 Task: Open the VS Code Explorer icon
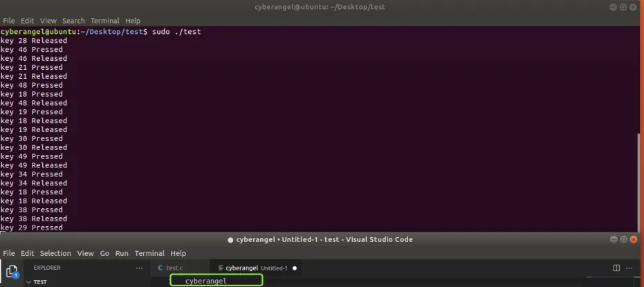pos(12,270)
